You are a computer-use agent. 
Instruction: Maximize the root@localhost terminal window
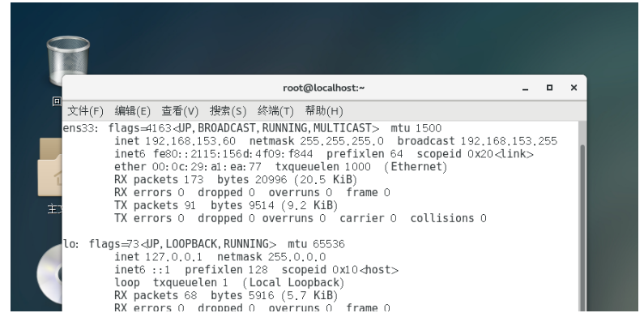(x=549, y=88)
